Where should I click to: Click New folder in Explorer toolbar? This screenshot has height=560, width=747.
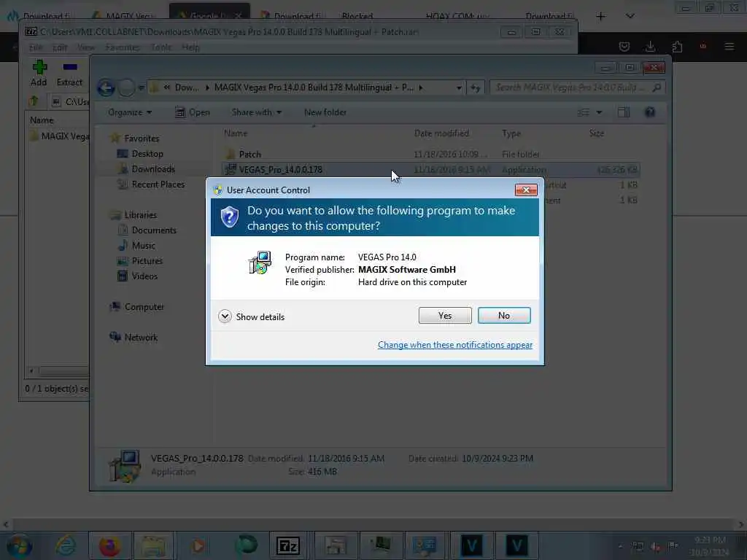[x=325, y=112]
